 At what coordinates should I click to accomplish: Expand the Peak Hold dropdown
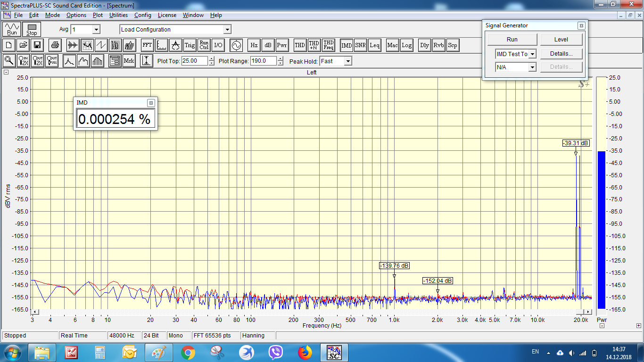347,61
